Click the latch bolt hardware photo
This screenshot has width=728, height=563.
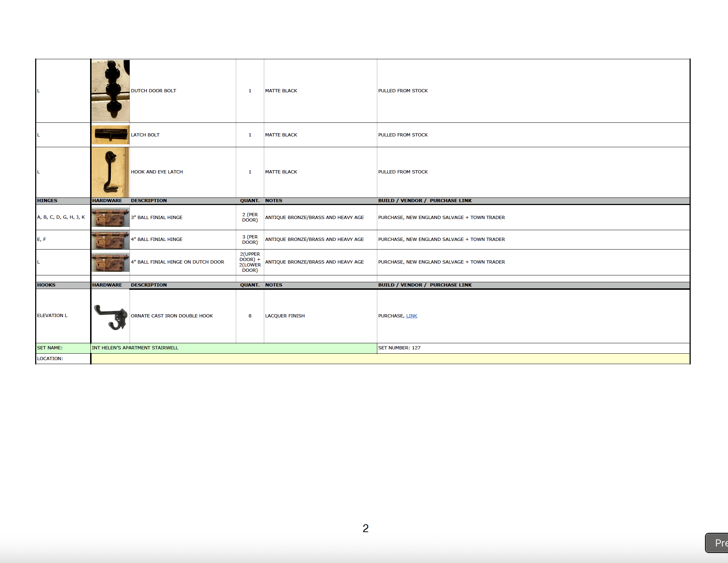click(110, 135)
